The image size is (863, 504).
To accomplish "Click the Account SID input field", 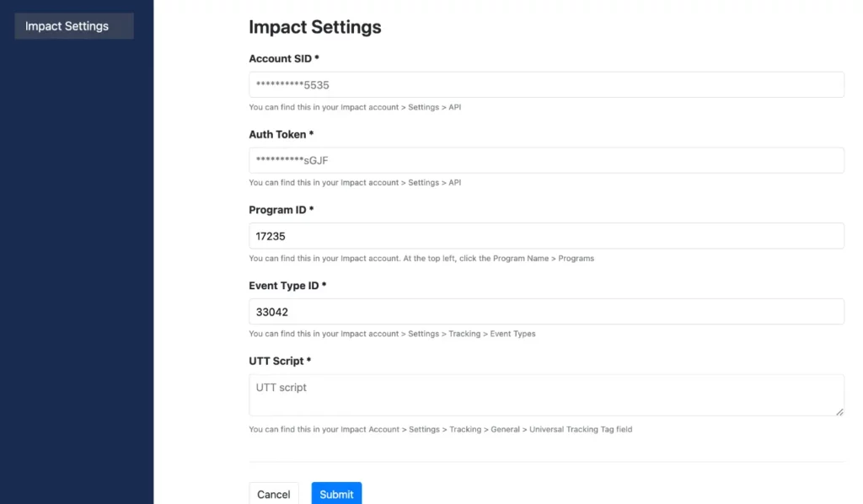I will 546,85.
